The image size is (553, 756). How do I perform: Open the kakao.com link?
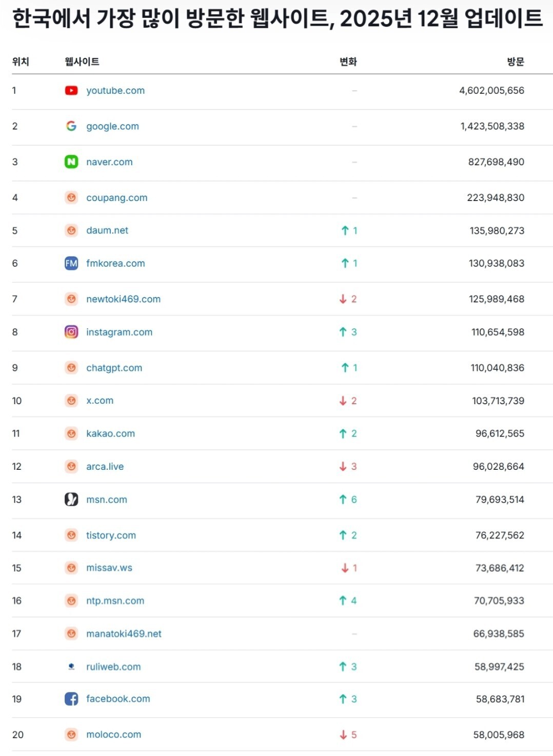(x=110, y=434)
